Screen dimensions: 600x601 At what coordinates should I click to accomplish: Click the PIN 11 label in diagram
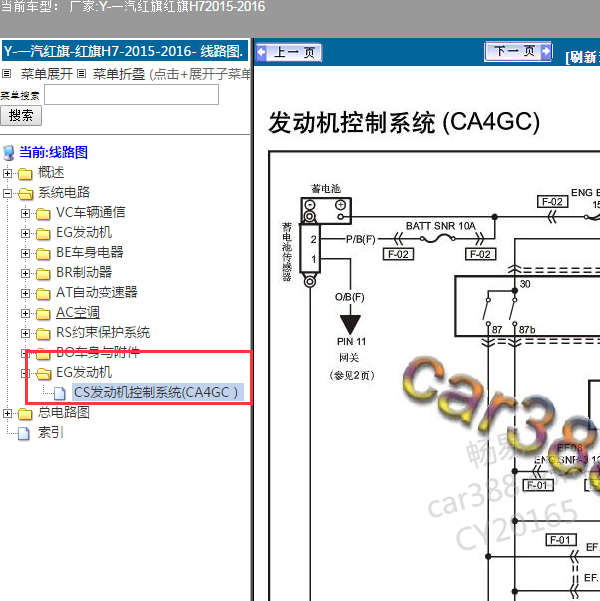[352, 342]
